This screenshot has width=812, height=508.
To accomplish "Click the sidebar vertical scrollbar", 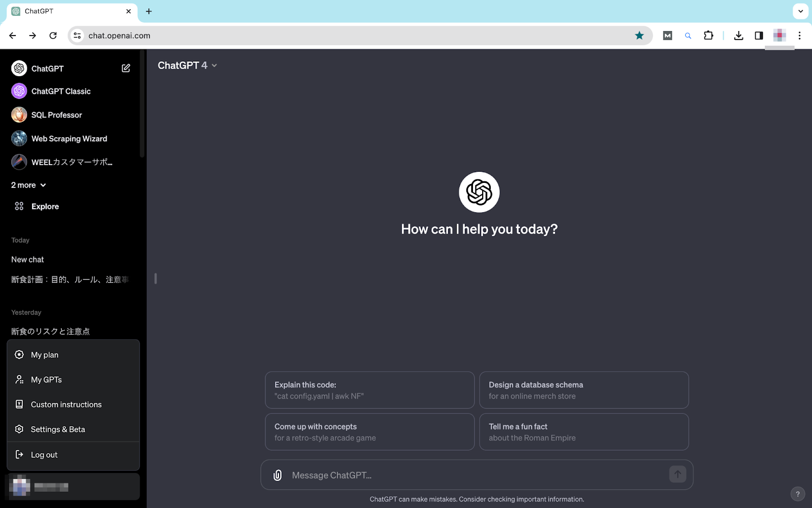I will point(143,104).
